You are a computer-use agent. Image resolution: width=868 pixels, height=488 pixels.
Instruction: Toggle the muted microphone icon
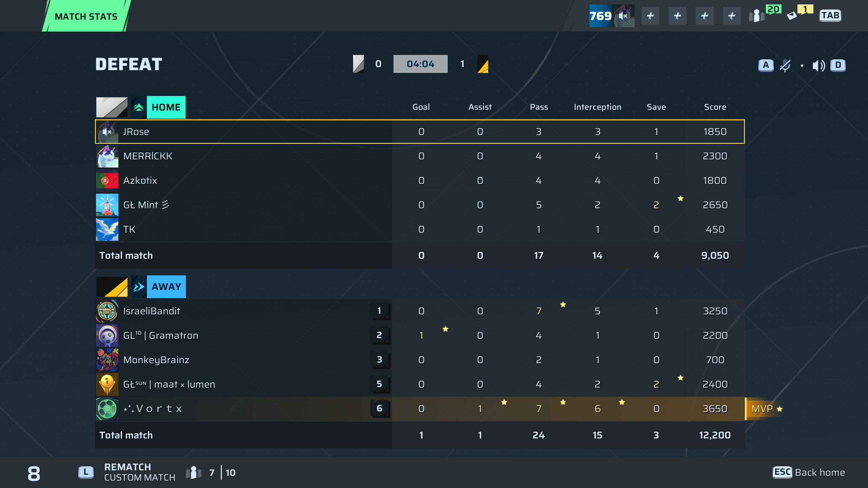(785, 65)
